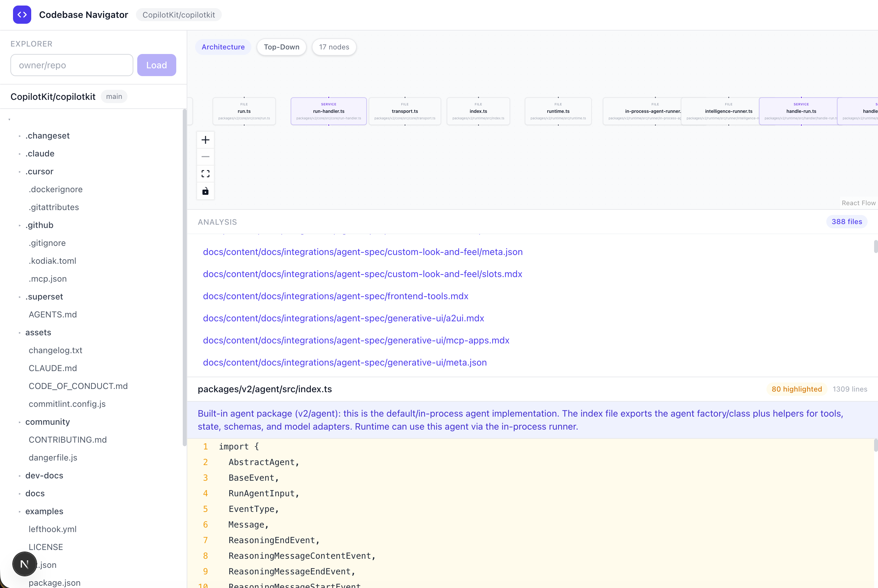Click the Codebase Navigator logo icon
The image size is (878, 588).
point(22,15)
